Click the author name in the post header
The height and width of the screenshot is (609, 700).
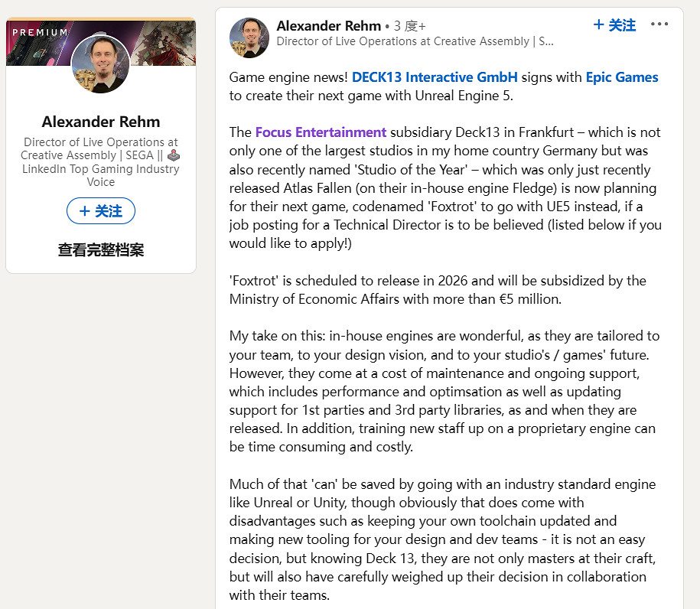click(x=328, y=26)
